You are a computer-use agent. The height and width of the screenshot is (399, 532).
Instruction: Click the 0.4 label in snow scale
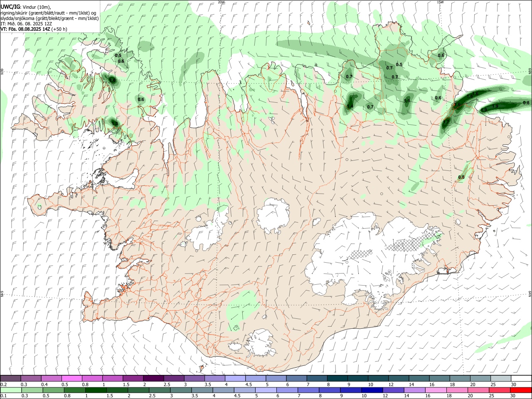click(x=44, y=384)
